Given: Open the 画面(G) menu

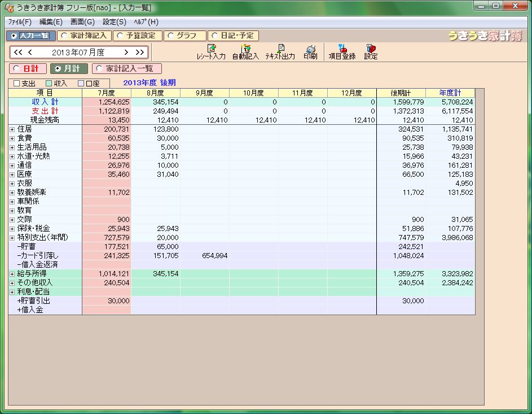Looking at the screenshot, I should click(x=82, y=22).
